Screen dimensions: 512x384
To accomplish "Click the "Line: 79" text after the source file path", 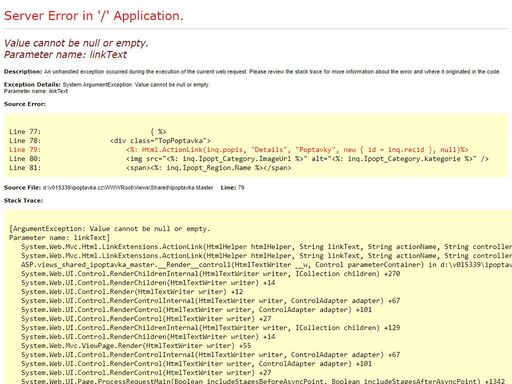I will (x=232, y=188).
